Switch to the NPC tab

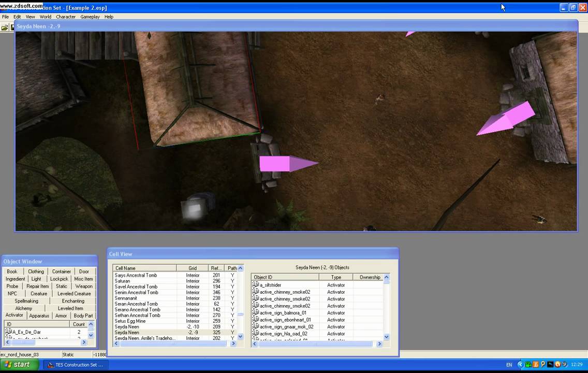tap(12, 293)
